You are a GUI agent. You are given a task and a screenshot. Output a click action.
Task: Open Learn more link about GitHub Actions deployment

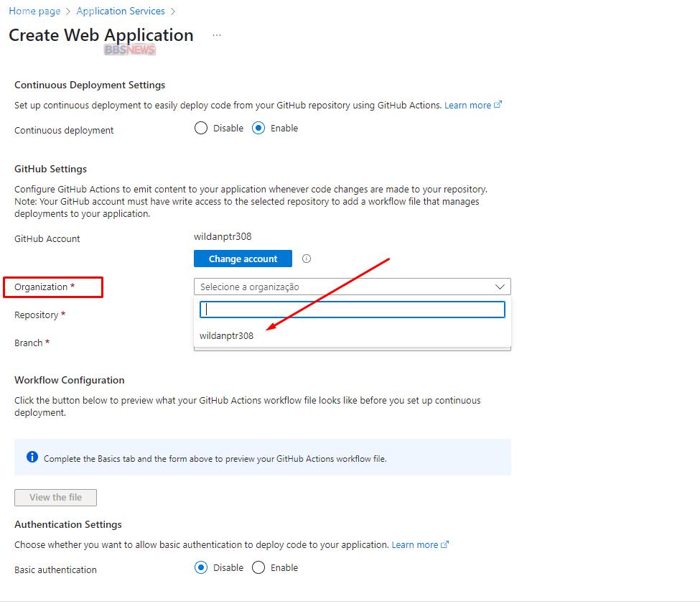click(467, 105)
